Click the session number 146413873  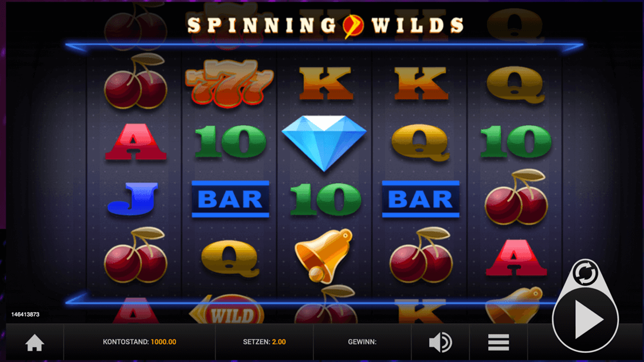(x=25, y=314)
